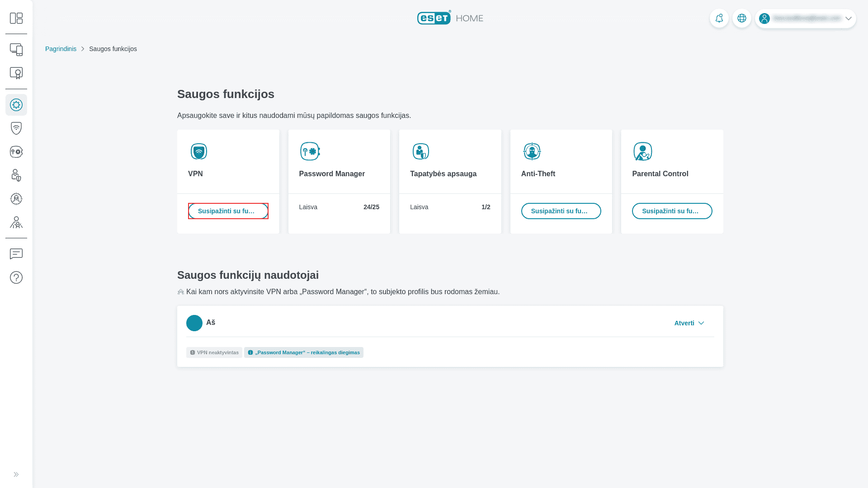The height and width of the screenshot is (488, 868).
Task: Open the subscriptions certificate sidebar icon
Action: click(16, 73)
